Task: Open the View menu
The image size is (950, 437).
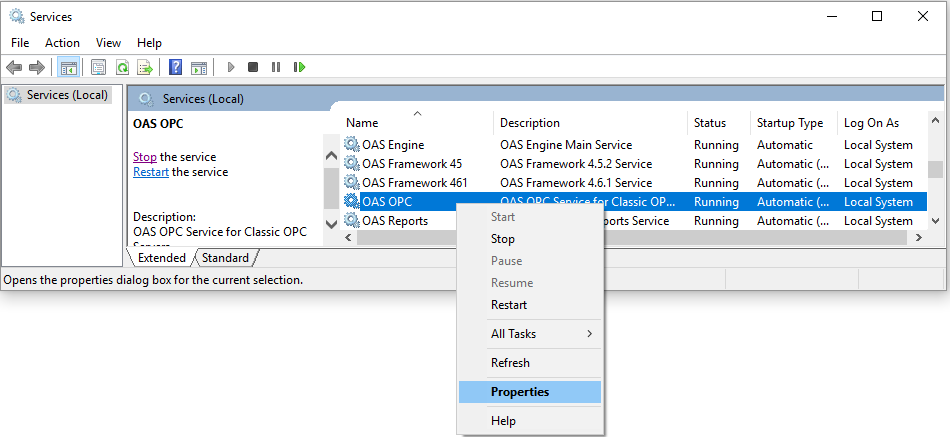Action: [108, 43]
